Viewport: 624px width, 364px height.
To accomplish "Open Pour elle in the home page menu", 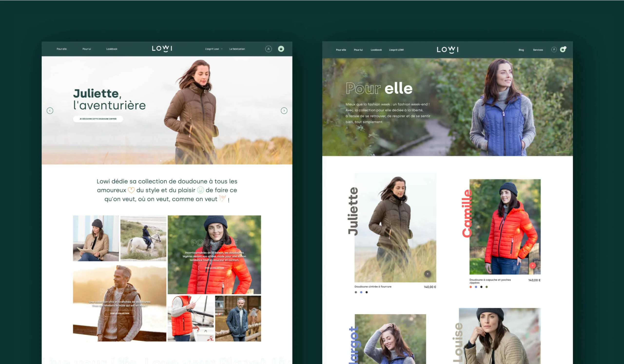I will pos(61,49).
